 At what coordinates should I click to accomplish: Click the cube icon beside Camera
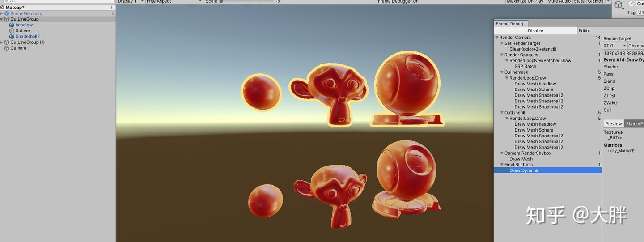tap(7, 48)
